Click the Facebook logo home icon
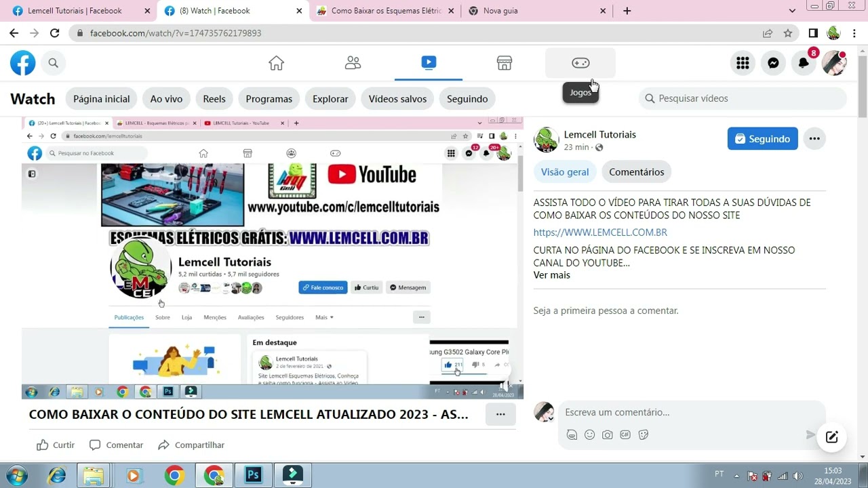 coord(22,63)
